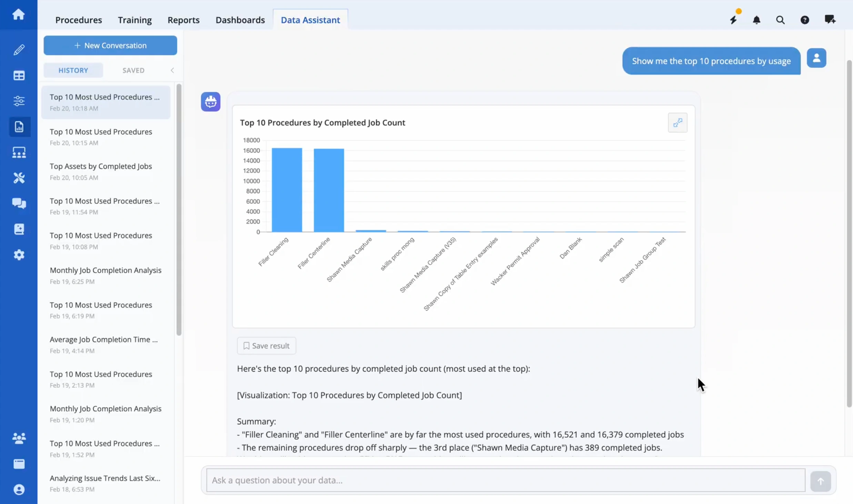Open the search magnifier icon

tap(780, 20)
